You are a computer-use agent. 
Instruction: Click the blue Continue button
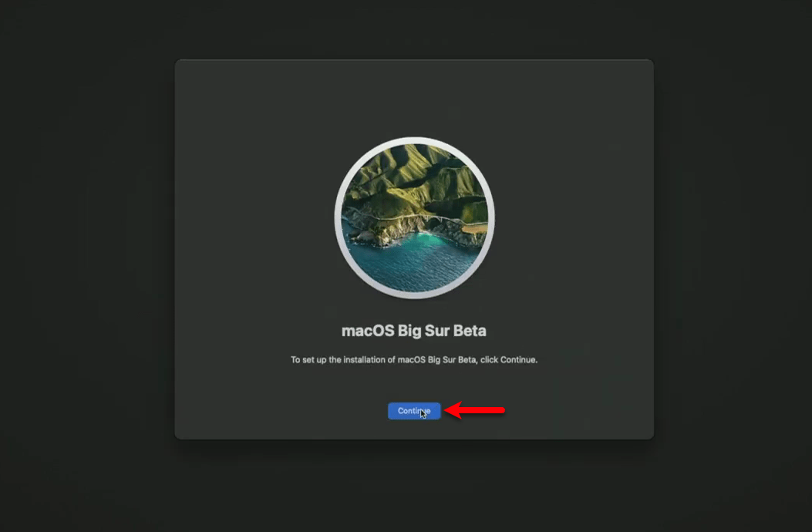click(x=414, y=411)
